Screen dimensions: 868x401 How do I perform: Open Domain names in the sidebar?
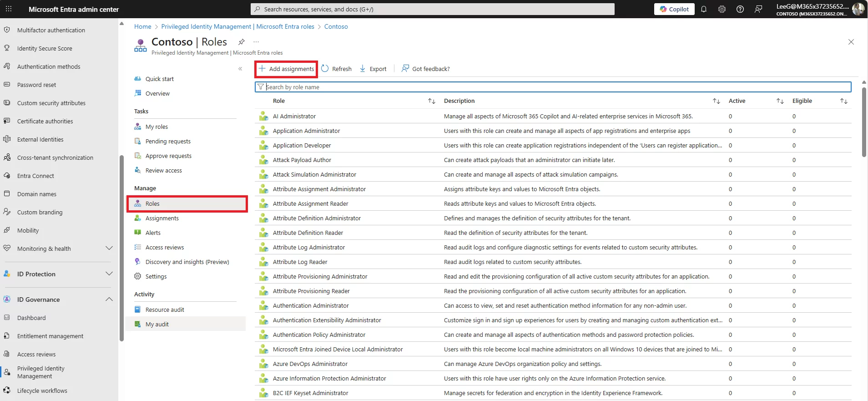point(37,194)
